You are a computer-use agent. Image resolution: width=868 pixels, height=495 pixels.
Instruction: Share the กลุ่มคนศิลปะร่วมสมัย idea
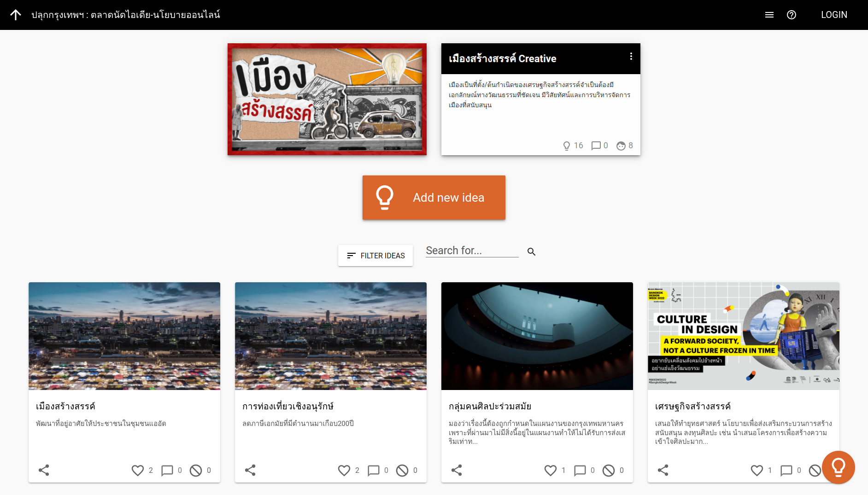pyautogui.click(x=457, y=470)
